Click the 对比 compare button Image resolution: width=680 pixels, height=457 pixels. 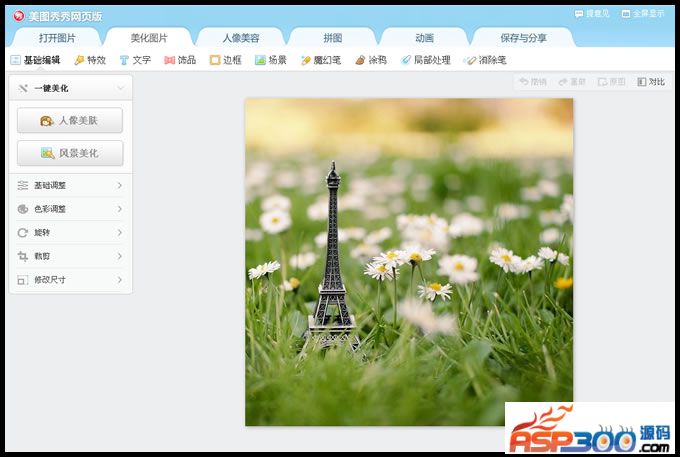651,82
